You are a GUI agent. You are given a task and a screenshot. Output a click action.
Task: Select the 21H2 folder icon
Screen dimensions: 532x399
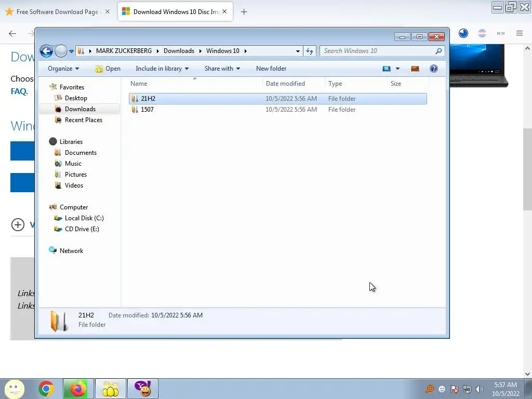(135, 99)
